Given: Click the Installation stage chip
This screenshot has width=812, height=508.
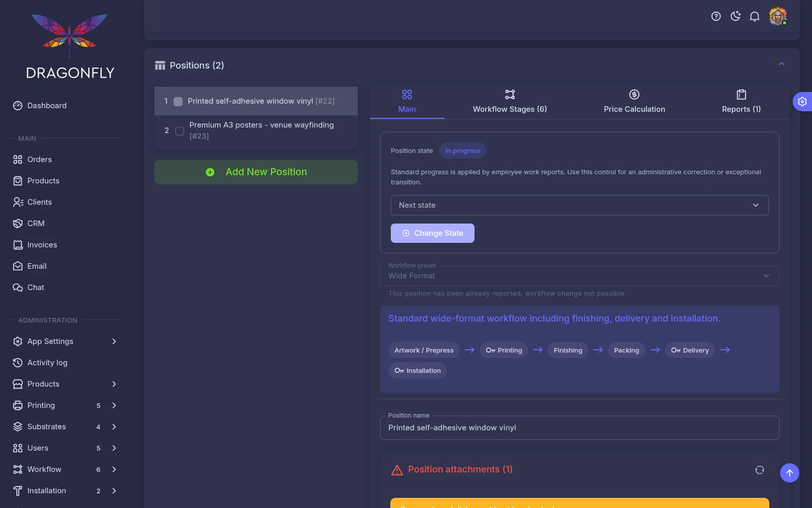Looking at the screenshot, I should click(x=418, y=370).
